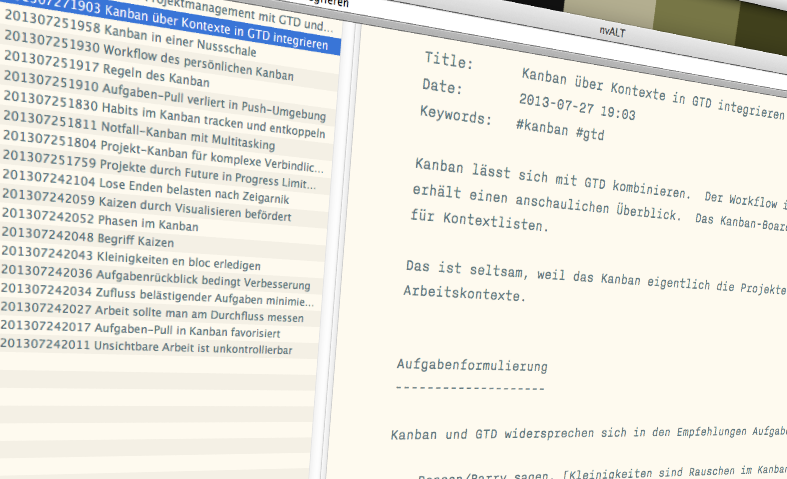Select note "201307251910 Aufgaben-Pull verliert in Push-Umgebung"
This screenshot has width=787, height=479.
(x=165, y=97)
